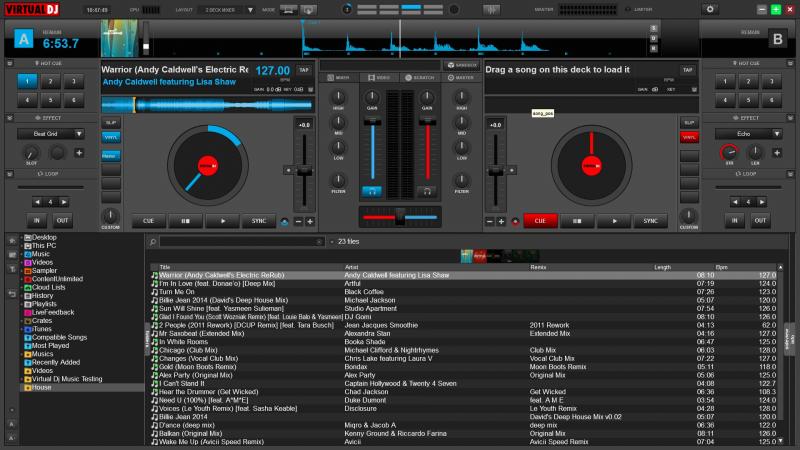Click pitch bend minus on deck A
Viewport: 800px width, 450px height.
(298, 221)
